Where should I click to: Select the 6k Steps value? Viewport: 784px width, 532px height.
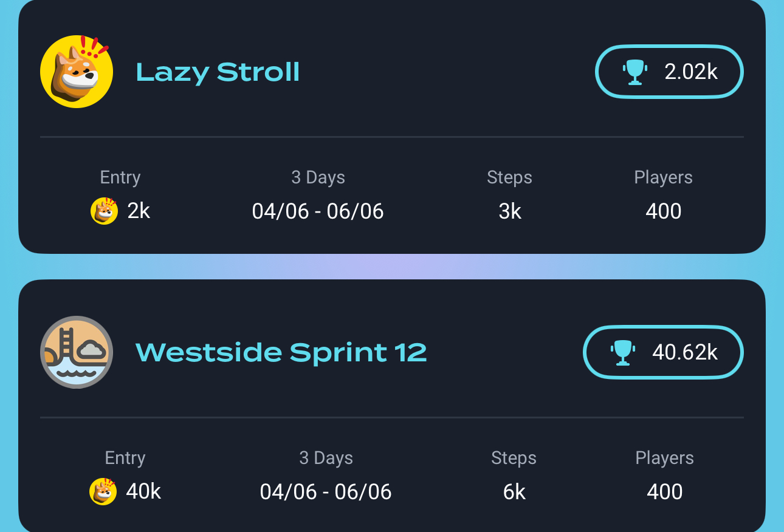pos(514,491)
